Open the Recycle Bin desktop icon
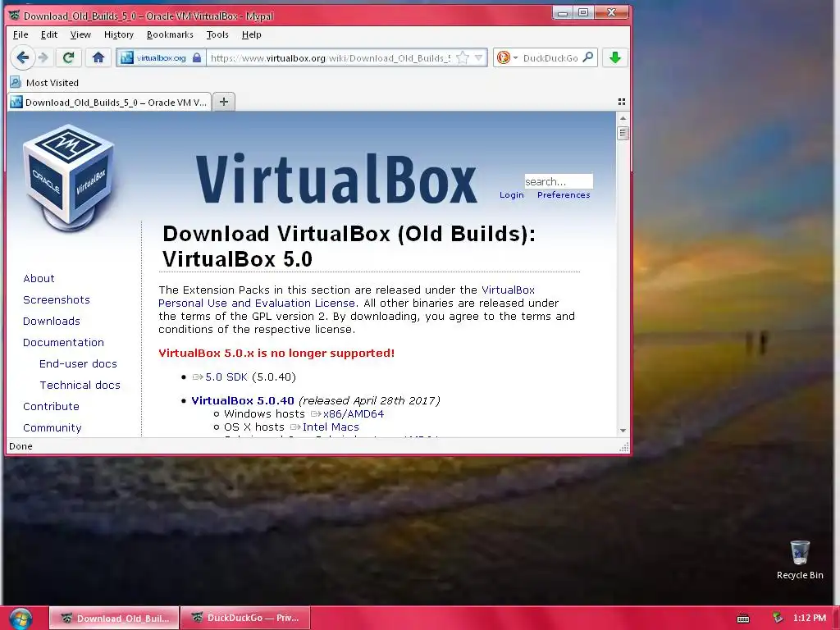Image resolution: width=840 pixels, height=630 pixels. (x=800, y=560)
